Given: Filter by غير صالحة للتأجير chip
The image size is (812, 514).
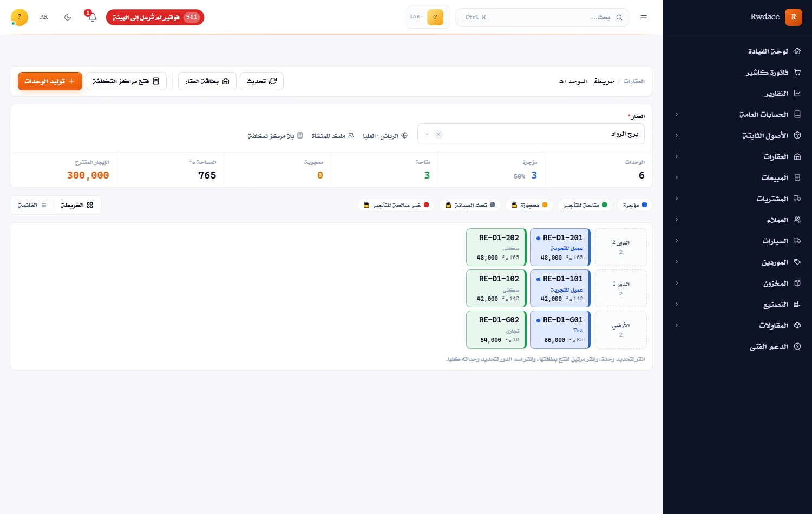Looking at the screenshot, I should 396,206.
